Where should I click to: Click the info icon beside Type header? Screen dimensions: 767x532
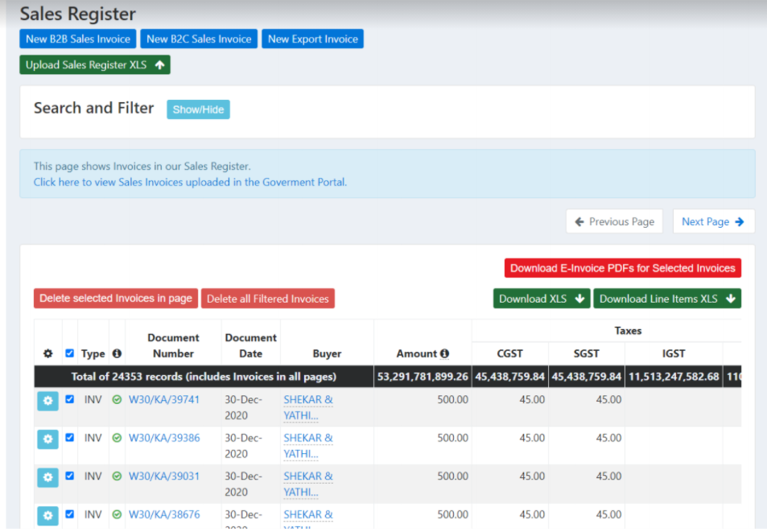(117, 353)
